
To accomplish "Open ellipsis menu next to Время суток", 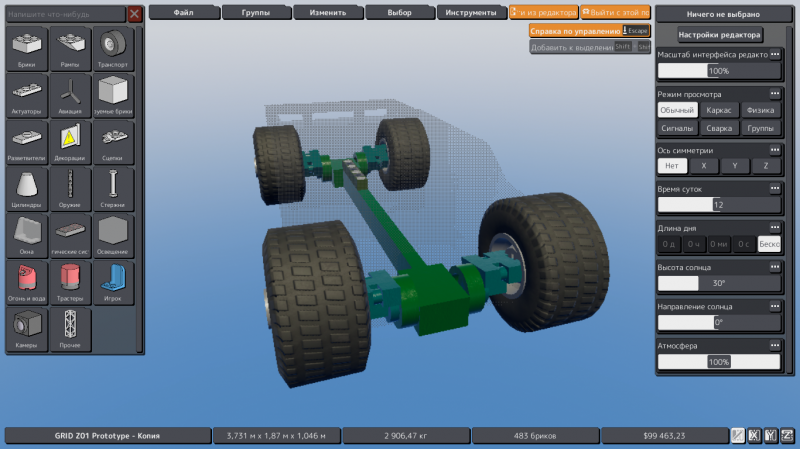I will [x=775, y=189].
